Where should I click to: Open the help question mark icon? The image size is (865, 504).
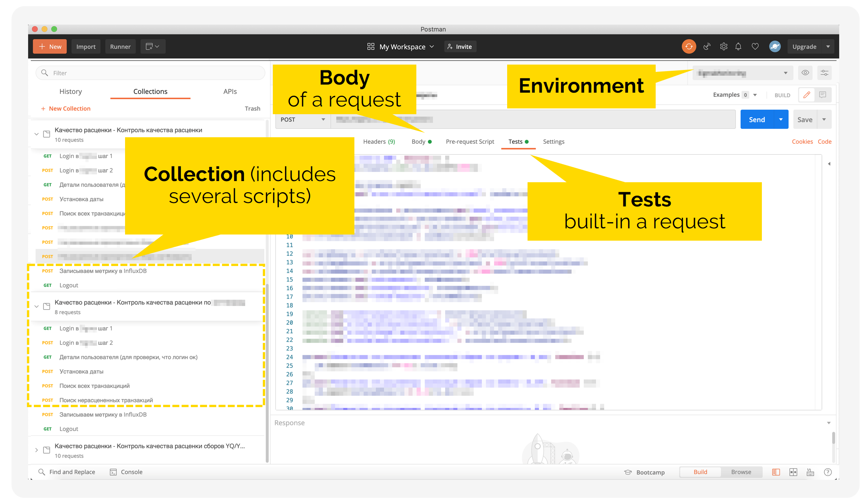[x=828, y=472]
